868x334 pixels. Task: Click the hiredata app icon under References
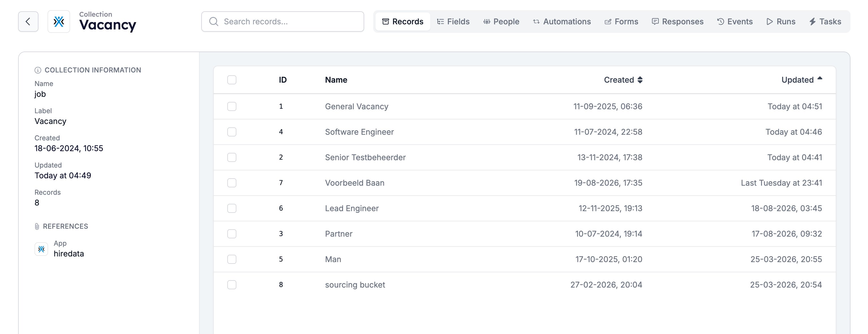41,249
